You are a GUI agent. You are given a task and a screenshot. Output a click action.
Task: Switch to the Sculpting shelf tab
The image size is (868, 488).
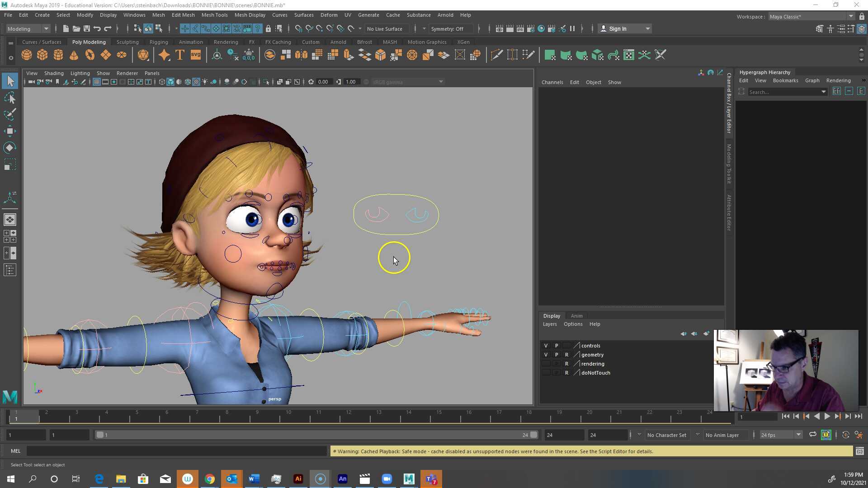127,42
